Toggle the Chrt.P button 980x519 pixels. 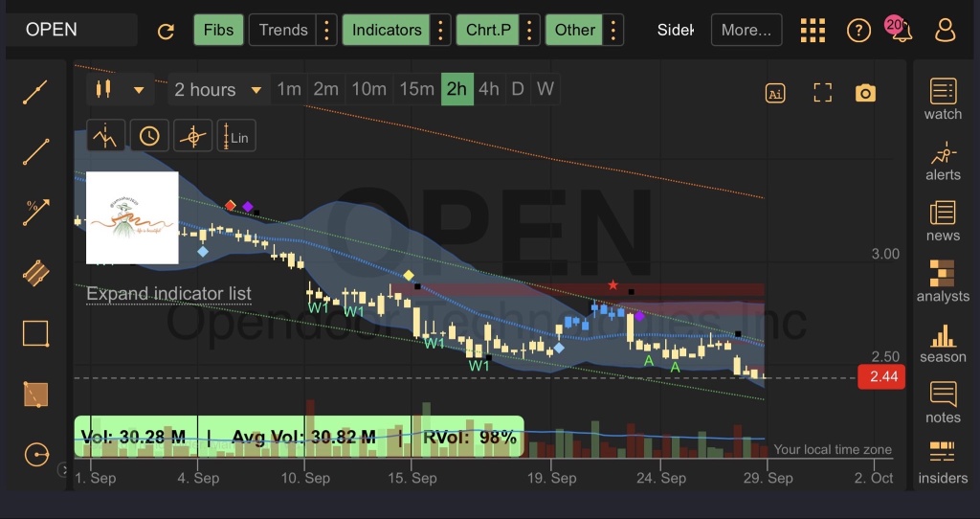click(488, 30)
